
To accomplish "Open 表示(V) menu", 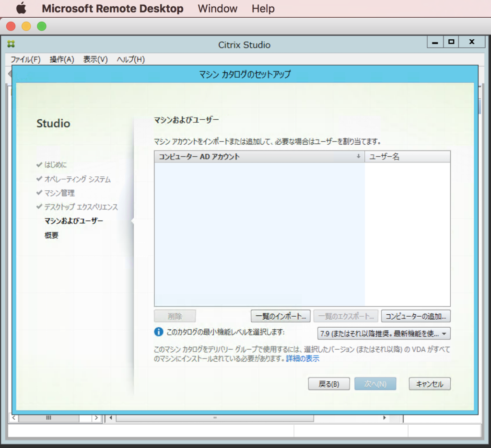I will pos(95,59).
